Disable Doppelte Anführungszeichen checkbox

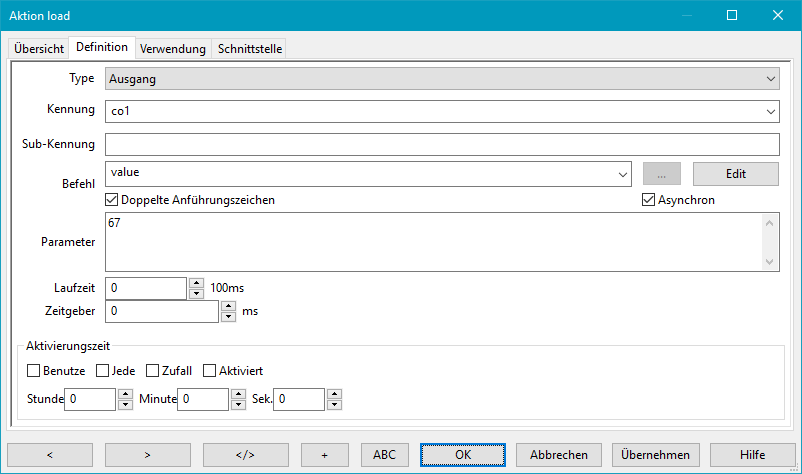click(112, 200)
